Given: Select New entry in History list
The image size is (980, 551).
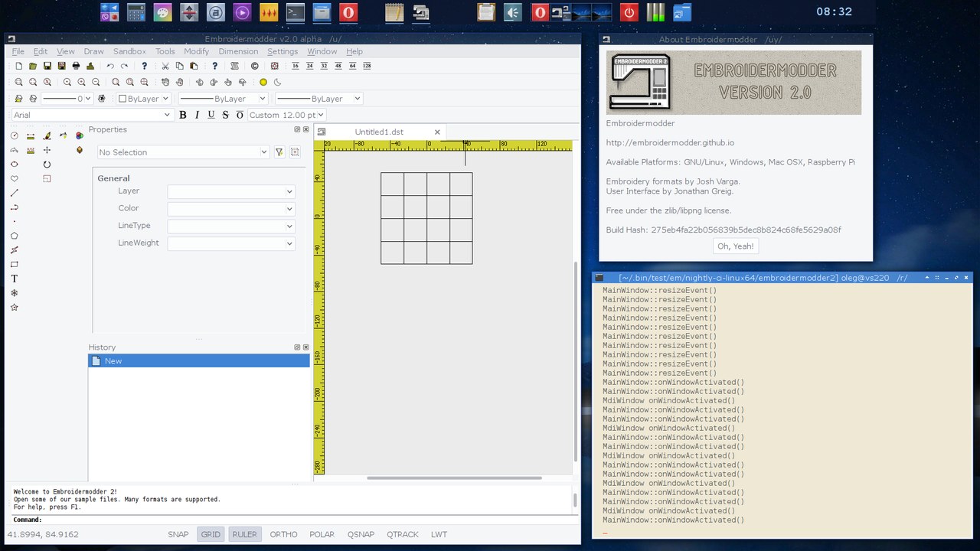Looking at the screenshot, I should click(x=199, y=361).
